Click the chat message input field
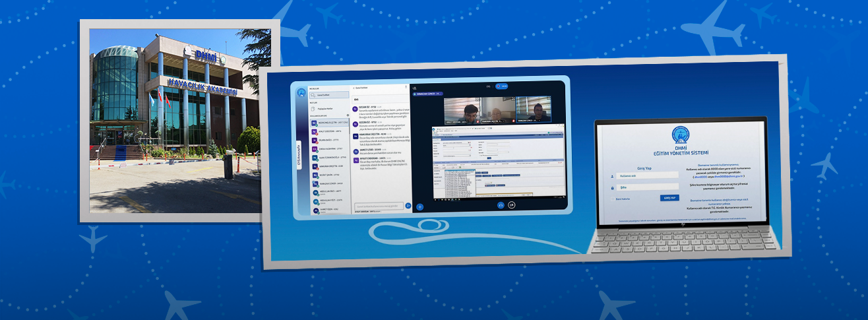868x320 pixels. click(x=379, y=206)
